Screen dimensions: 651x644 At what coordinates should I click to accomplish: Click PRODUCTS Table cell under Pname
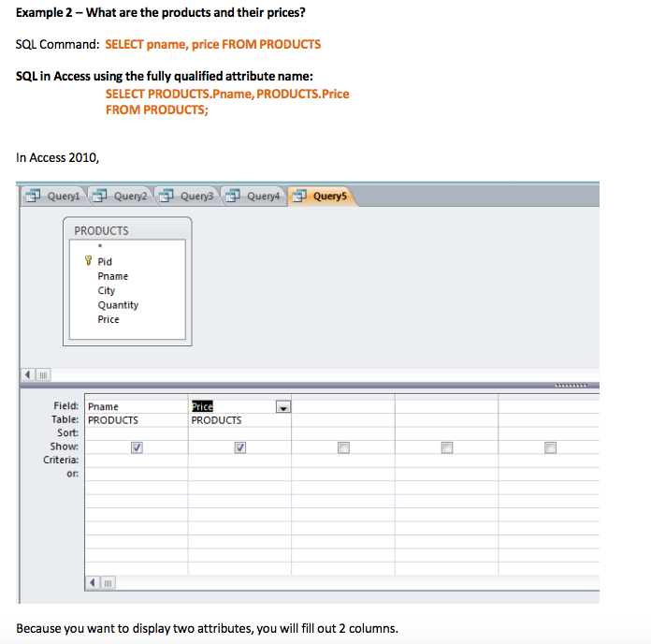click(137, 420)
